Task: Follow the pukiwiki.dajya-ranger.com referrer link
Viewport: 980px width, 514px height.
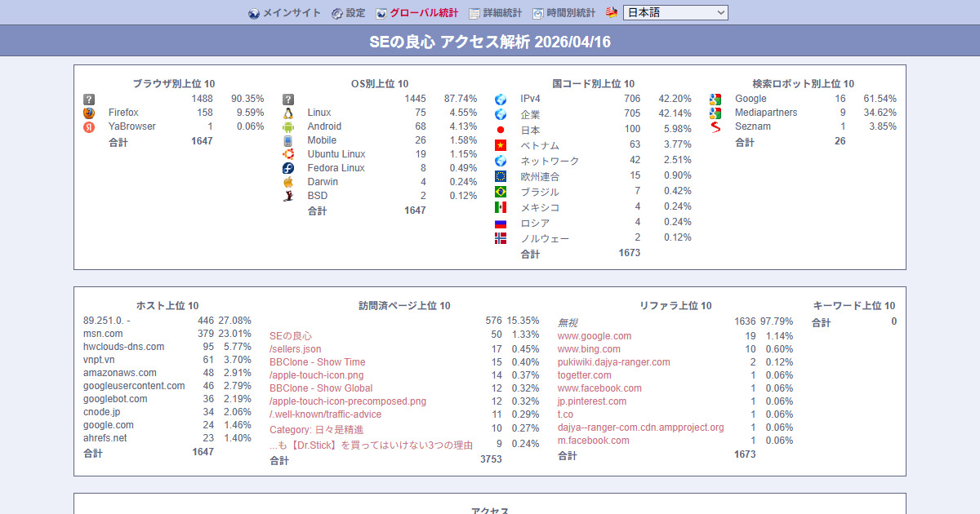Action: click(613, 362)
